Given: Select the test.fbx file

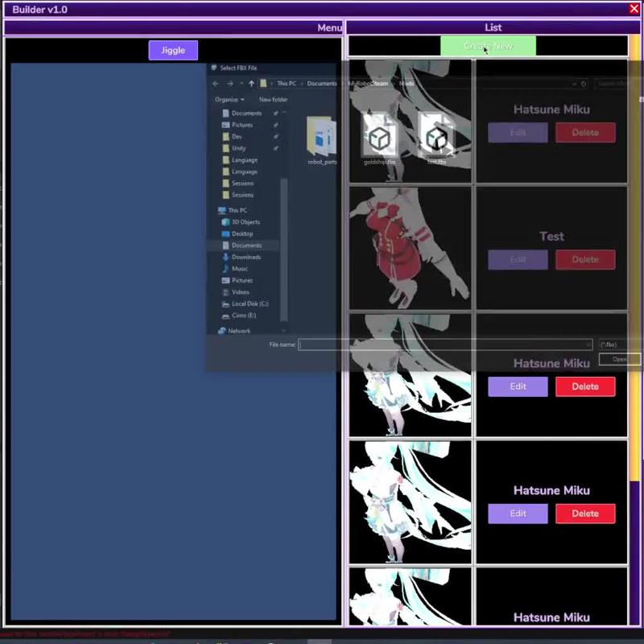Looking at the screenshot, I should pyautogui.click(x=436, y=138).
